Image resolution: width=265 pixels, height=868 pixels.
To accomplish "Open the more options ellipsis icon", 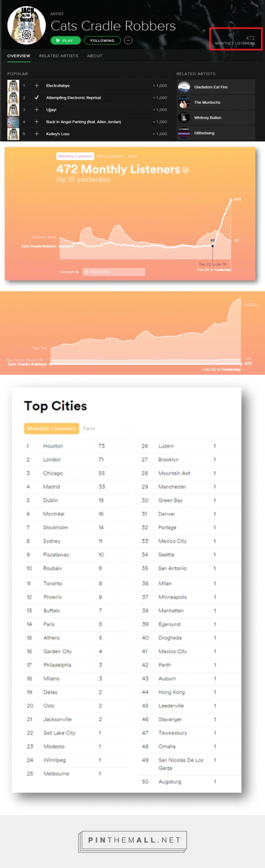I will [x=128, y=40].
